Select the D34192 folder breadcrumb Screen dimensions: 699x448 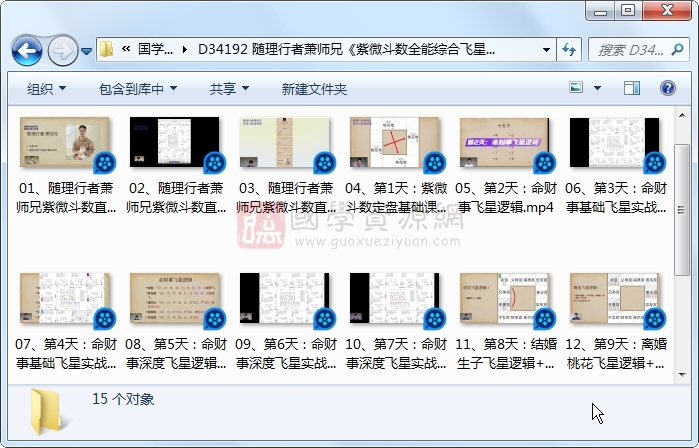pos(346,49)
